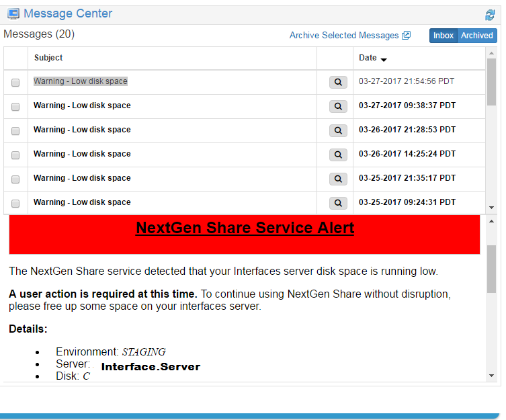Switch to the Archived tab
The image size is (506, 420).
[477, 36]
